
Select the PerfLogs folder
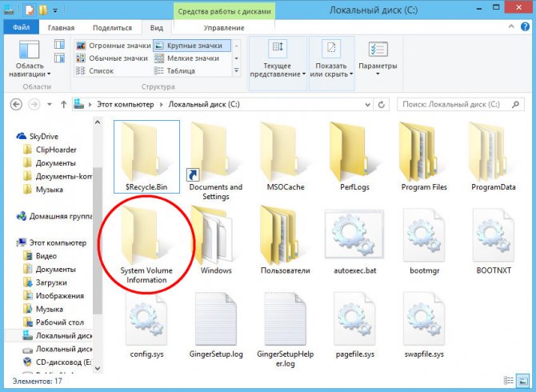[354, 157]
